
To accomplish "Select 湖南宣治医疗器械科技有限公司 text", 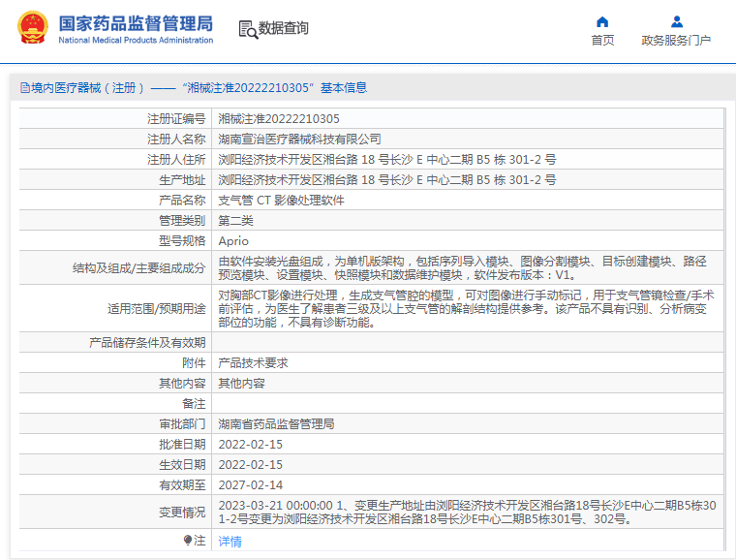I will pos(299,140).
